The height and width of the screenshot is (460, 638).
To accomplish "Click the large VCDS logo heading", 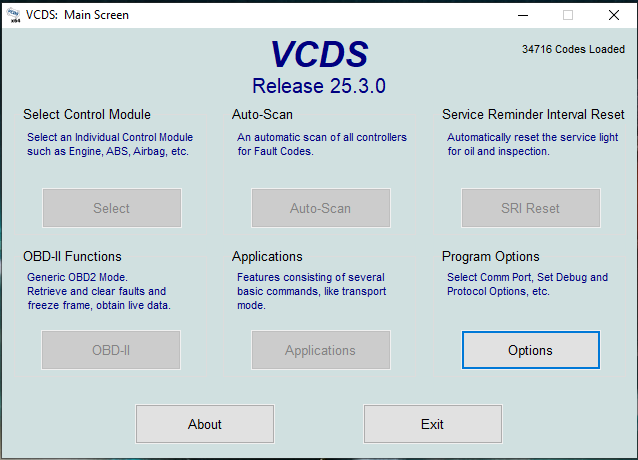I will coord(319,54).
